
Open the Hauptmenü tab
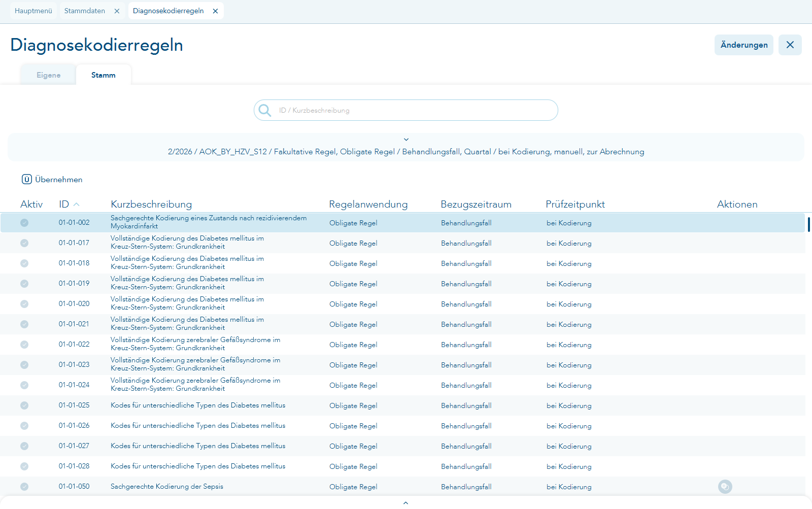[33, 11]
